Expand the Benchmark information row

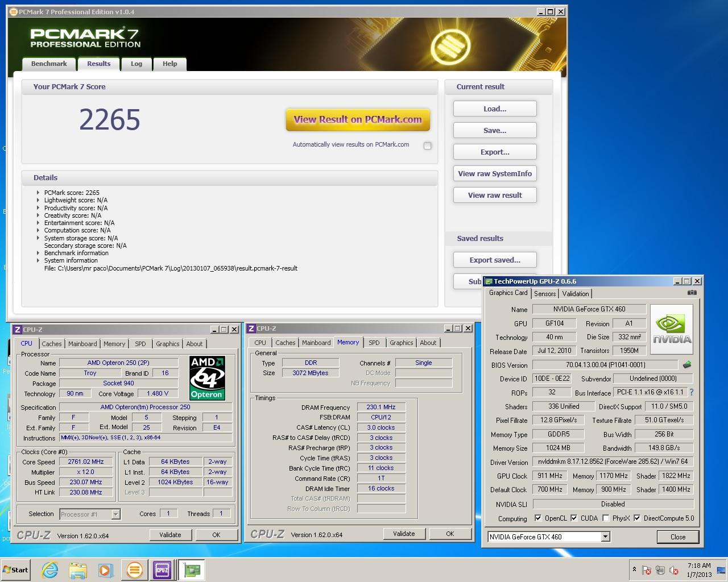(38, 253)
